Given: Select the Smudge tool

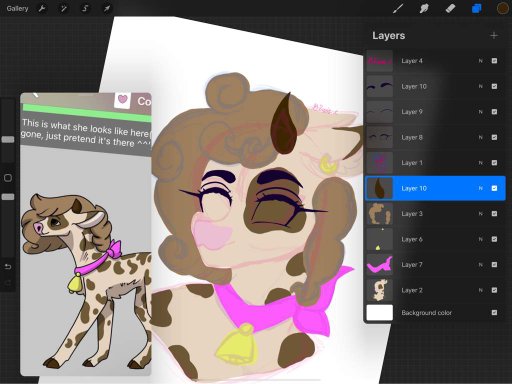Looking at the screenshot, I should 424,8.
